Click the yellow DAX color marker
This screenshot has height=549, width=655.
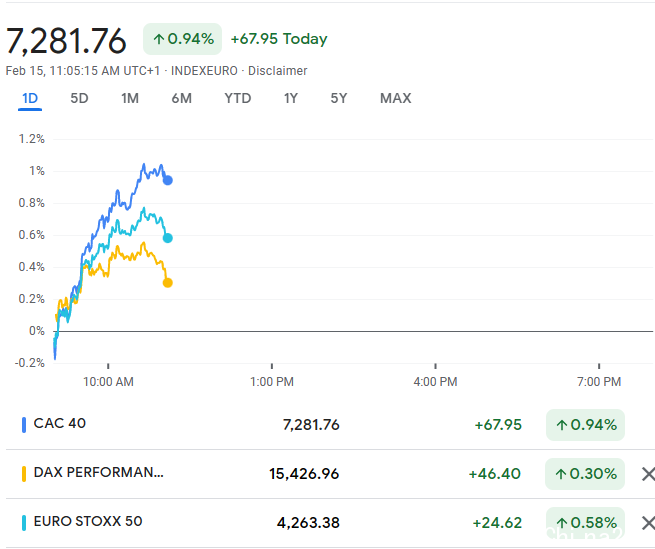[24, 474]
